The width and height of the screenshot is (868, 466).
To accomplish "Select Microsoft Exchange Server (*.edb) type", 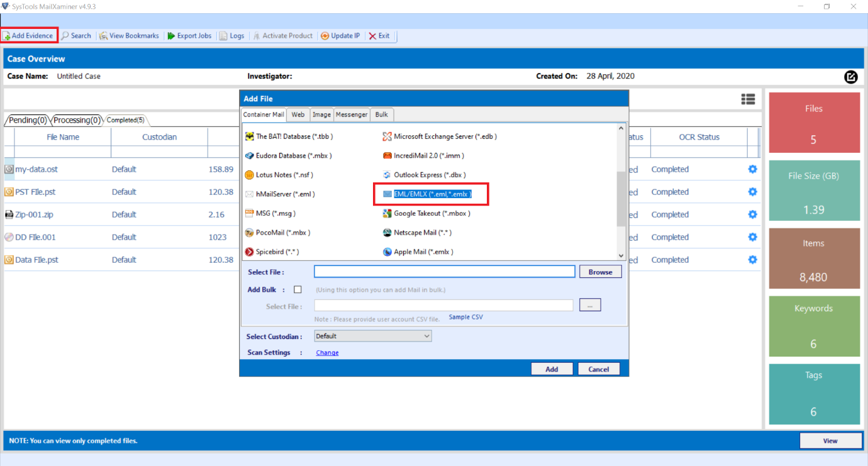I will pos(440,136).
